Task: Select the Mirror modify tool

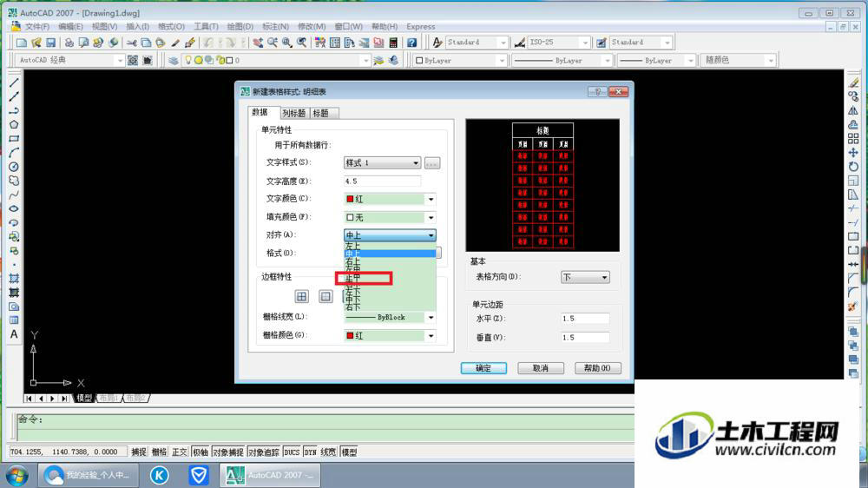Action: pyautogui.click(x=853, y=110)
